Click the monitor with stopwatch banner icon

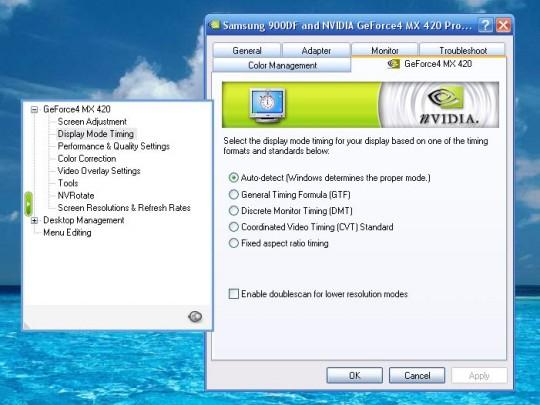pyautogui.click(x=267, y=105)
